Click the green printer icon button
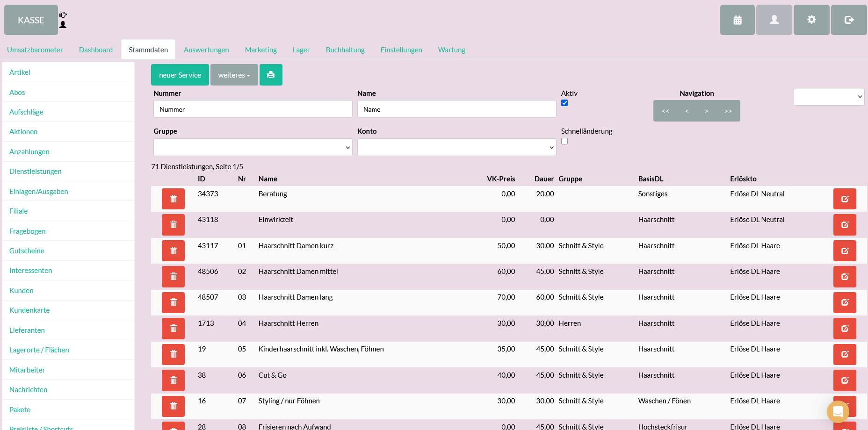 coord(271,75)
